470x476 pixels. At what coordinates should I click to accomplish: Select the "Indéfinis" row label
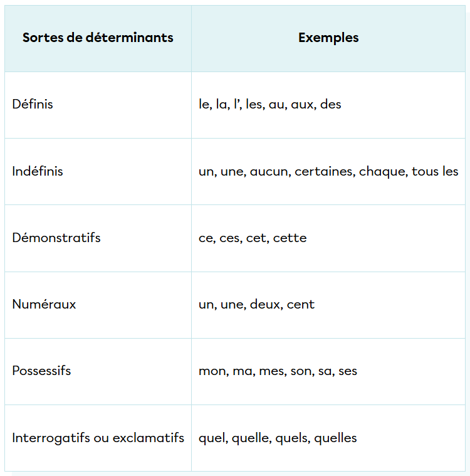(38, 171)
